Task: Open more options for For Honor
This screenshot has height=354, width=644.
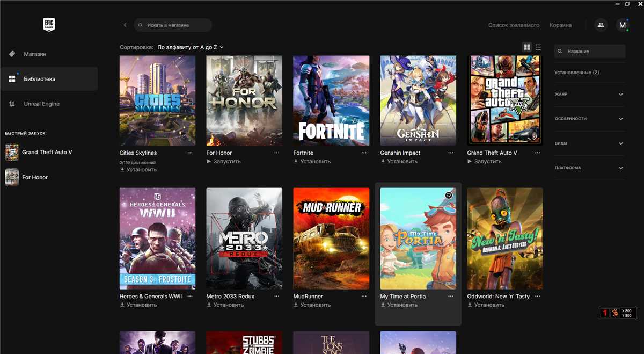Action: pos(277,153)
